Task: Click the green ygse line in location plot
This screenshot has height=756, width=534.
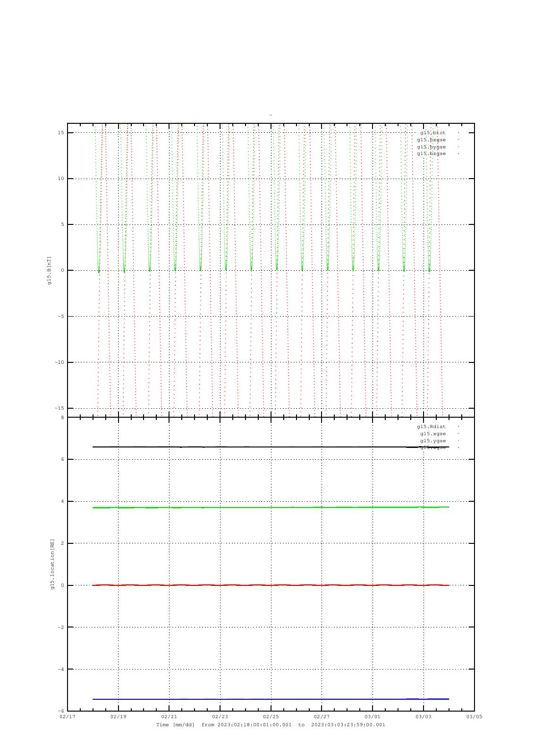Action: [x=271, y=507]
